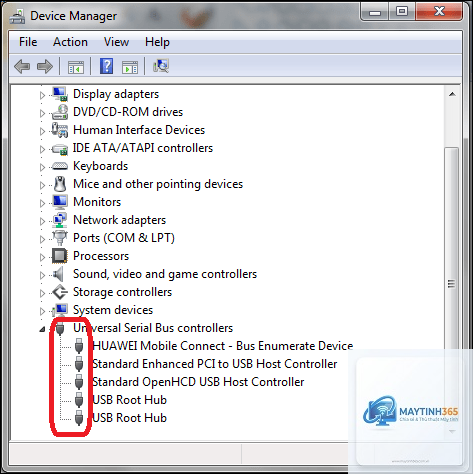Expand the System devices node

(x=42, y=311)
